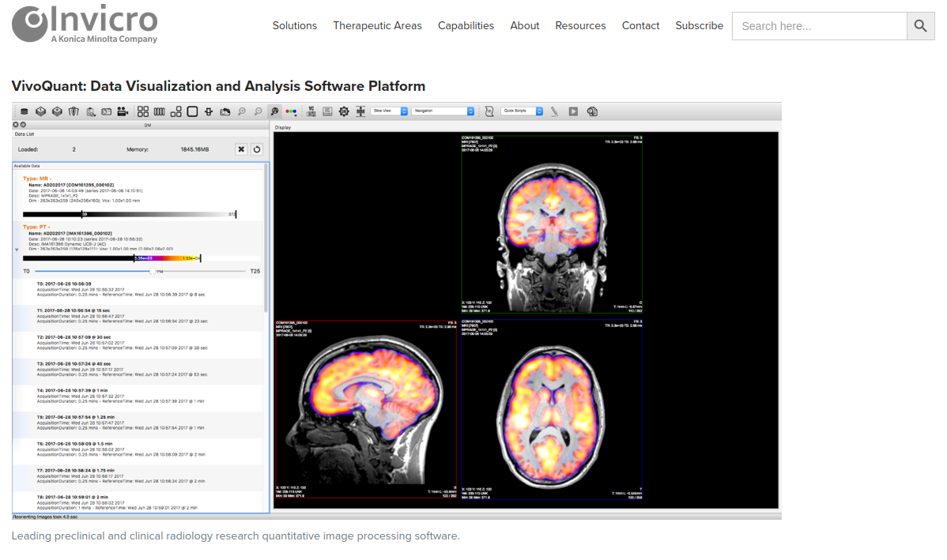Image resolution: width=947 pixels, height=560 pixels.
Task: Click the second layered-cube toolbar icon
Action: [x=58, y=111]
